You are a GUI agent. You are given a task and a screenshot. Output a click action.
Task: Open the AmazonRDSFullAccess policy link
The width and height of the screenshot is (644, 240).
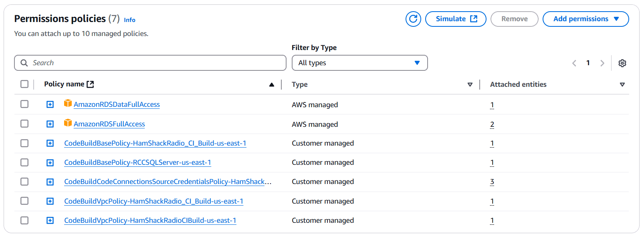coord(109,124)
